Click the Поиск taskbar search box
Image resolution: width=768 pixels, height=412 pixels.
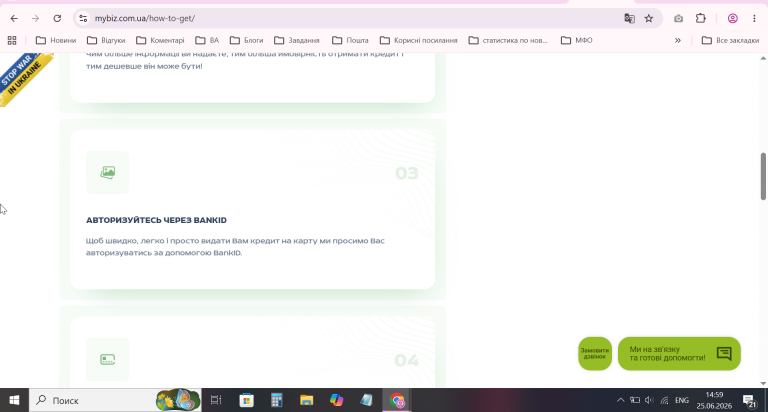(x=115, y=400)
